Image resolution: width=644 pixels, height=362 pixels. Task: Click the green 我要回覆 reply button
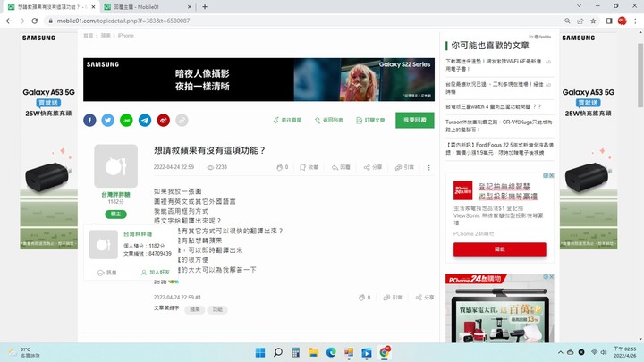(415, 121)
